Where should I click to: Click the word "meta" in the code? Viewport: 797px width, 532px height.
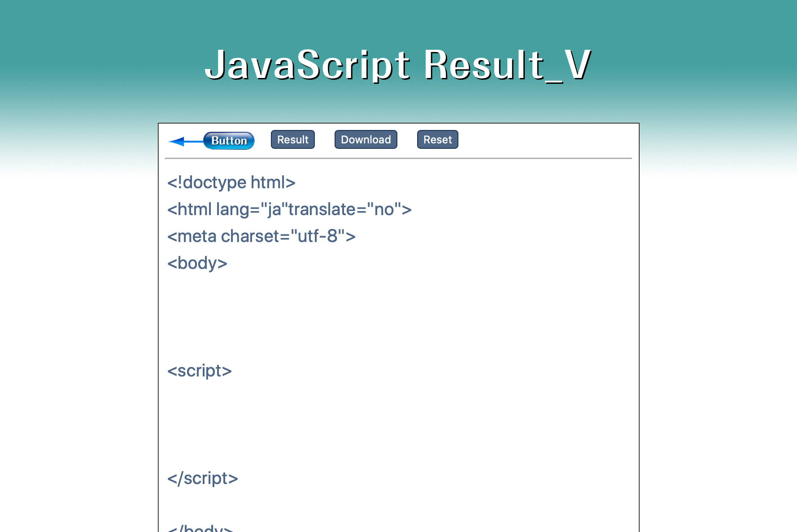(197, 237)
